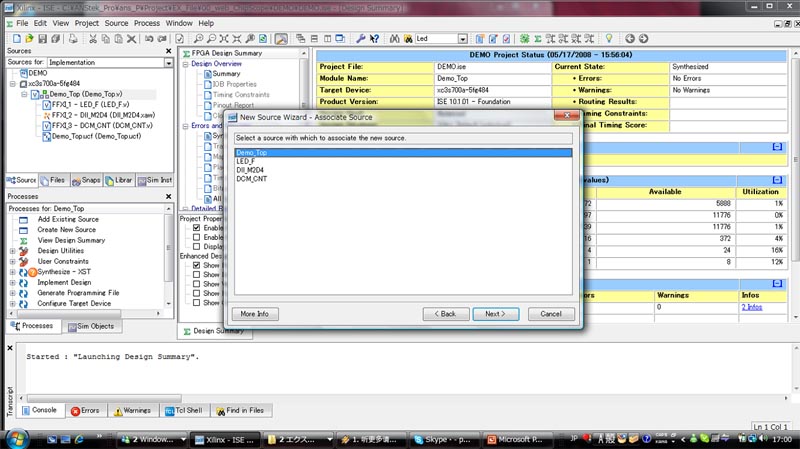Screen dimensions: 800x449
Task: Click the binoculars Find icon
Action: (x=394, y=39)
